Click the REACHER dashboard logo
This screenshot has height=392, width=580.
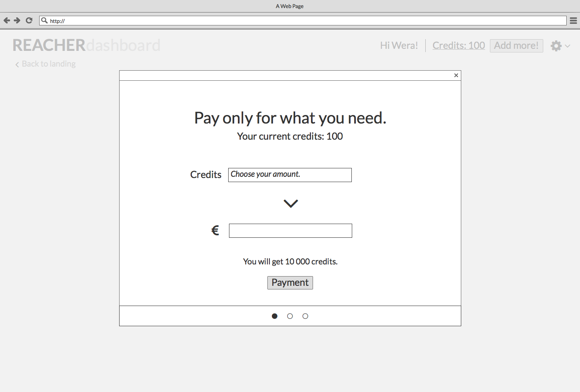(86, 45)
